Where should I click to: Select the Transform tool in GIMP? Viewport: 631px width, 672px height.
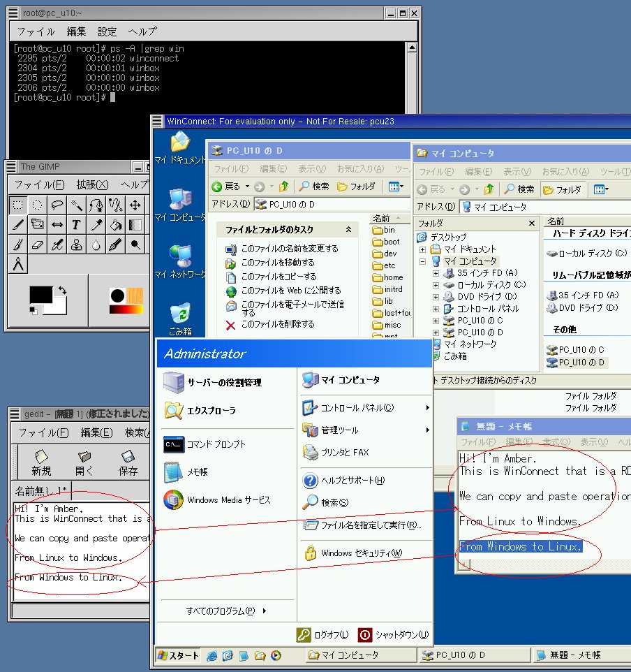[x=38, y=224]
